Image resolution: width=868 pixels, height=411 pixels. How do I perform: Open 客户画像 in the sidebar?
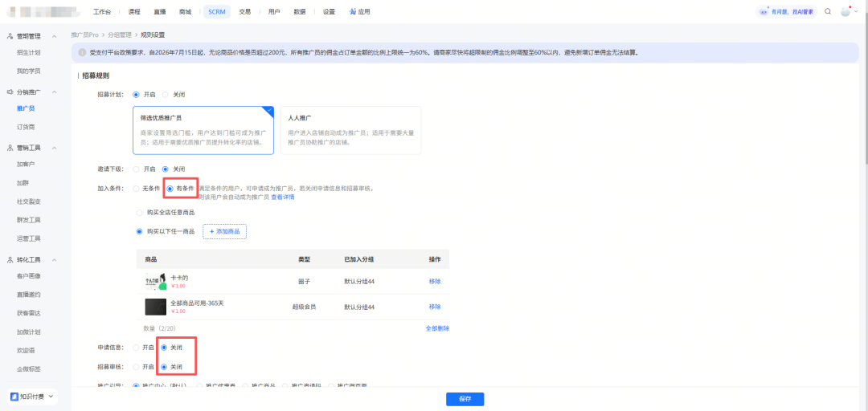29,276
